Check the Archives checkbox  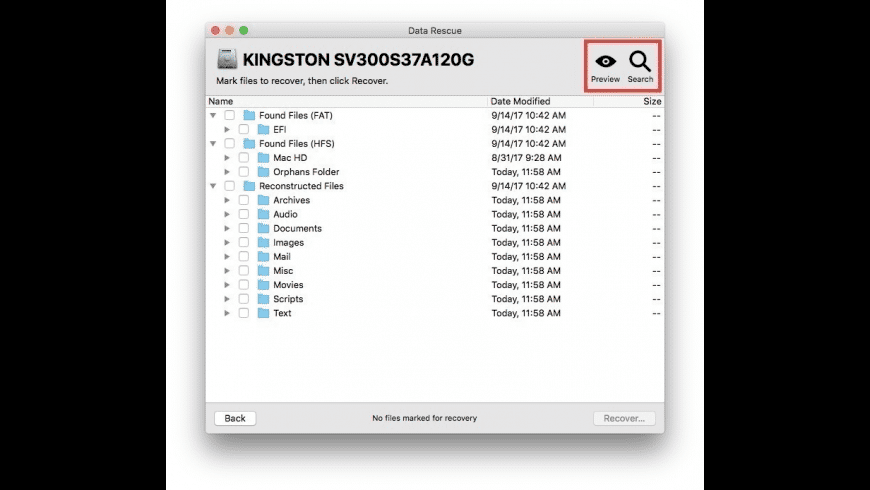click(244, 200)
